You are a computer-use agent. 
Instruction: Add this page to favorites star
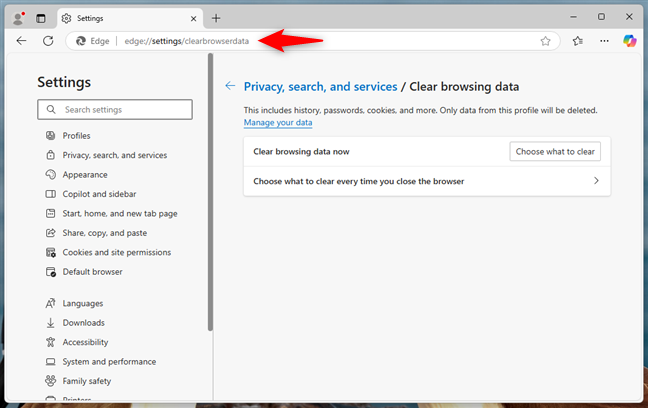click(x=546, y=41)
